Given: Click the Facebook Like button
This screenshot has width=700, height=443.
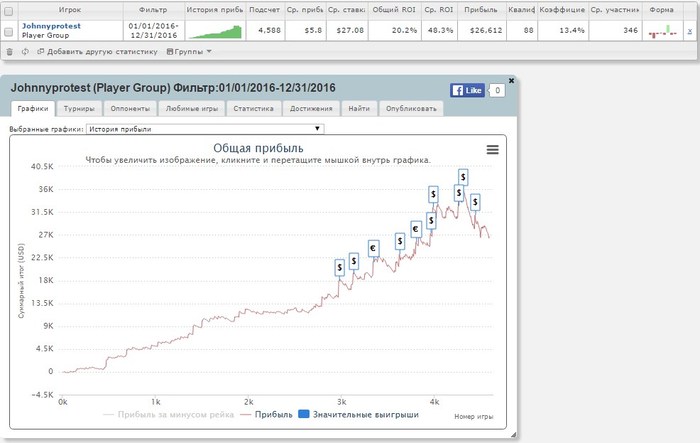Looking at the screenshot, I should click(x=467, y=90).
